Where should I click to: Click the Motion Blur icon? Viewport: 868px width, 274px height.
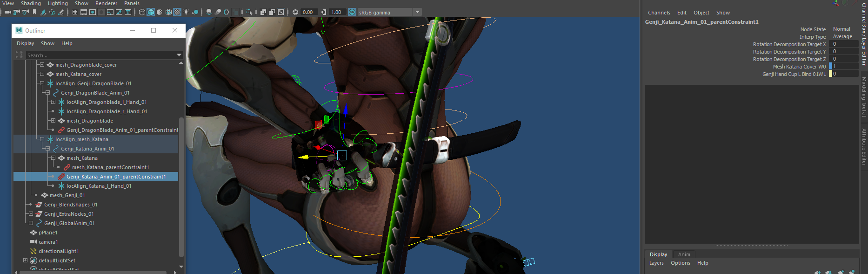218,12
